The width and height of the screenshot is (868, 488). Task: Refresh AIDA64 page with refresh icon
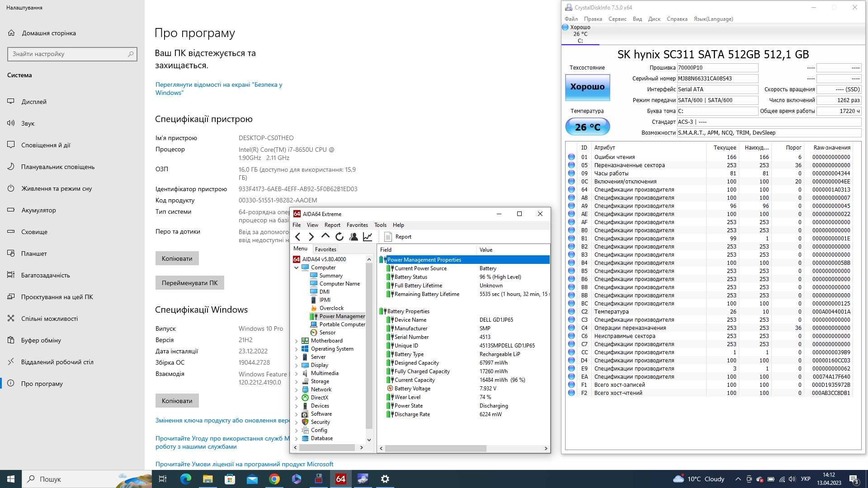pos(340,237)
